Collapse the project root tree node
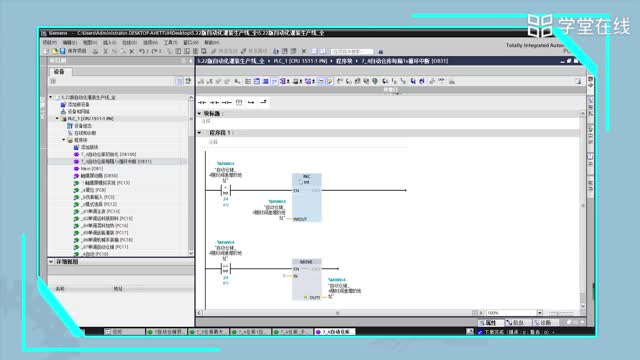640x360 pixels. pos(51,97)
